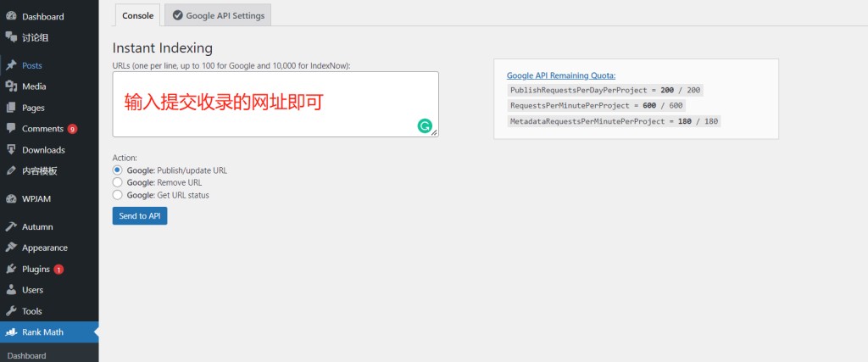Open the Media menu
The image size is (868, 362).
pos(49,86)
